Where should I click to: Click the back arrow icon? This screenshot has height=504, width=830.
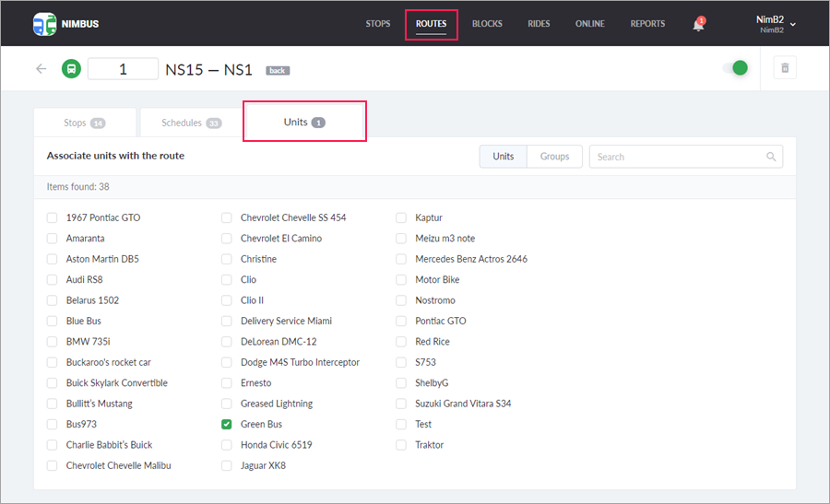coord(41,69)
